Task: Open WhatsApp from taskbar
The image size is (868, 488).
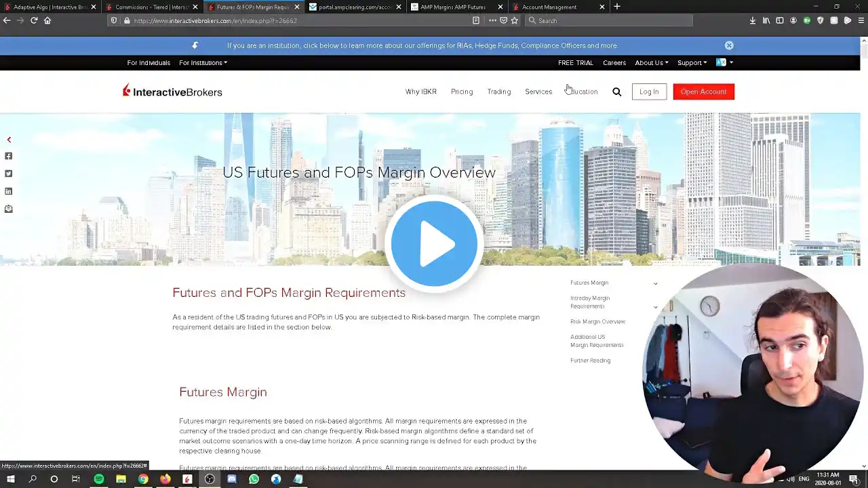Action: (x=254, y=479)
